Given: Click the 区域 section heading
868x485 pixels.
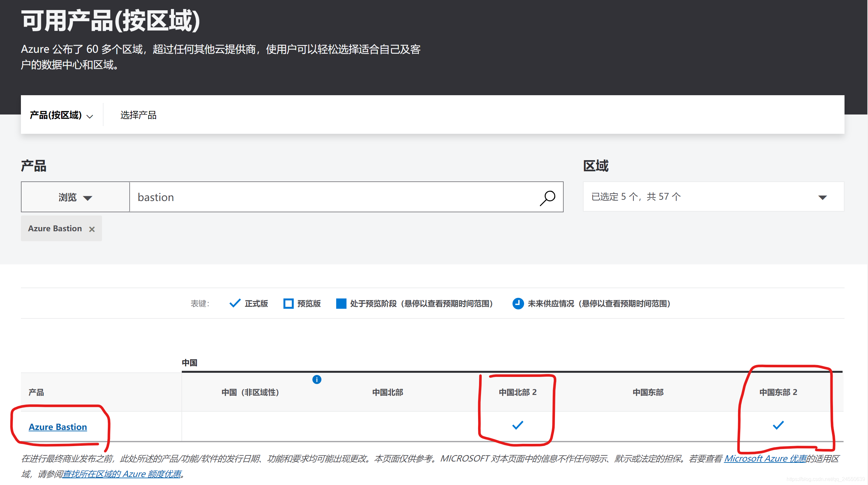Looking at the screenshot, I should pos(596,166).
